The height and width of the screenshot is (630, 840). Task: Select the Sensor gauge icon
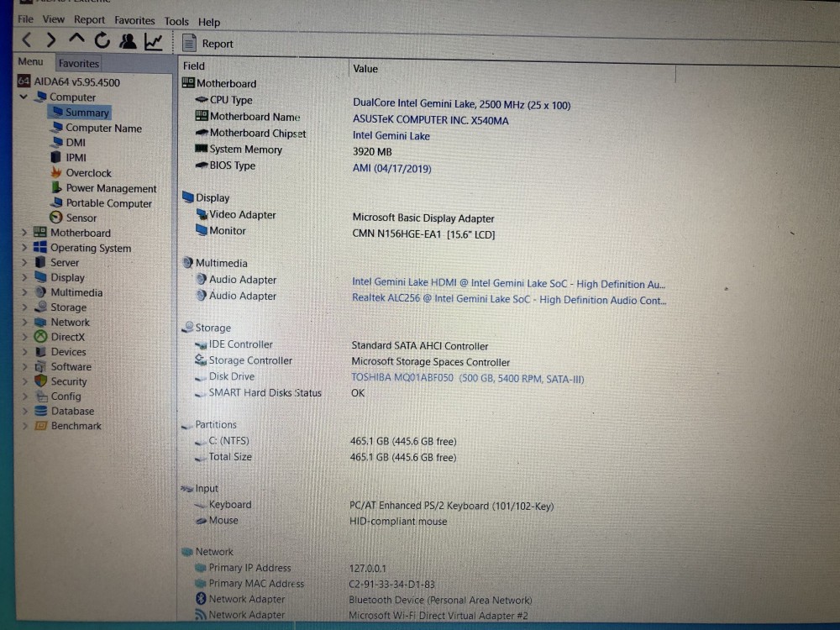point(55,218)
